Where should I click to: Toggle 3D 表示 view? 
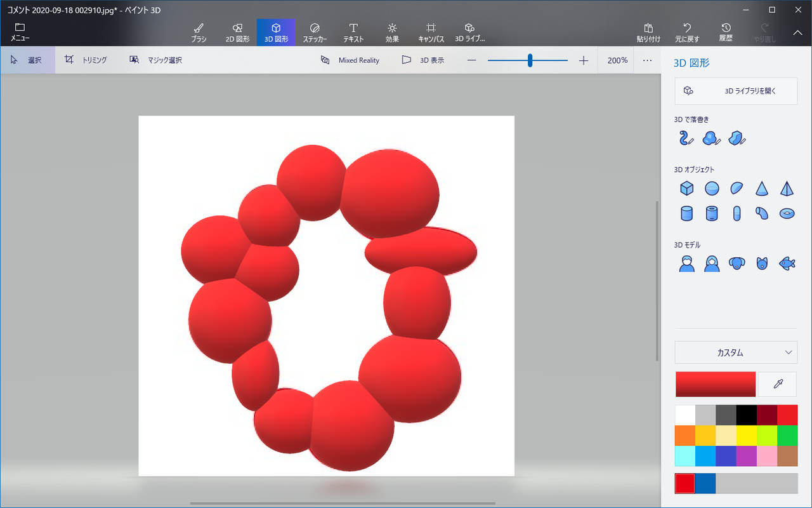point(423,60)
